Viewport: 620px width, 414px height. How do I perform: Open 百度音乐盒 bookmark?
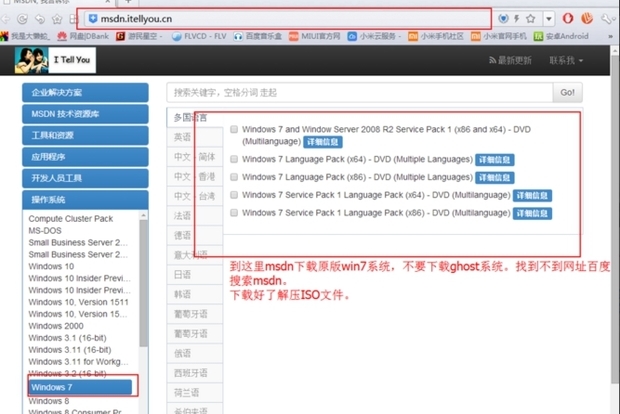258,36
